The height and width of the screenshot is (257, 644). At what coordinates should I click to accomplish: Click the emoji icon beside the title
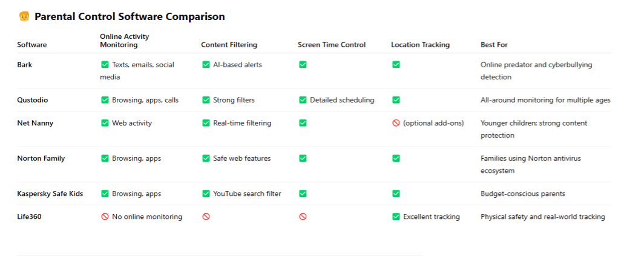(x=24, y=16)
